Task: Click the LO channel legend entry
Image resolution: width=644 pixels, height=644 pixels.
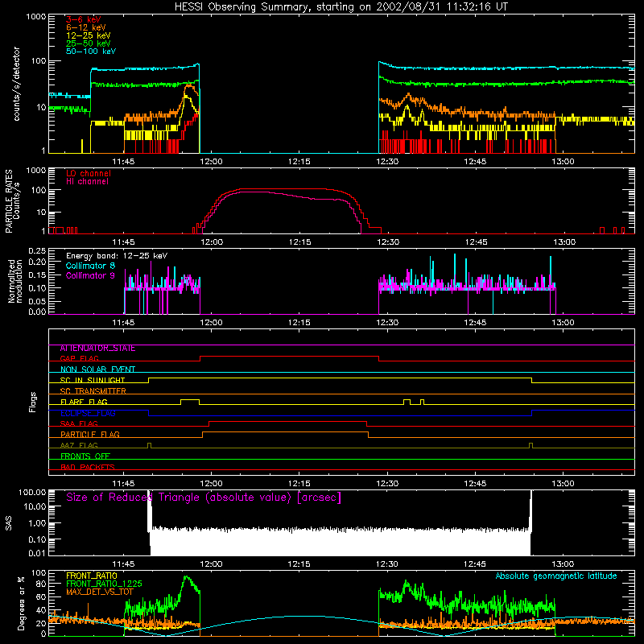Action: tap(89, 173)
